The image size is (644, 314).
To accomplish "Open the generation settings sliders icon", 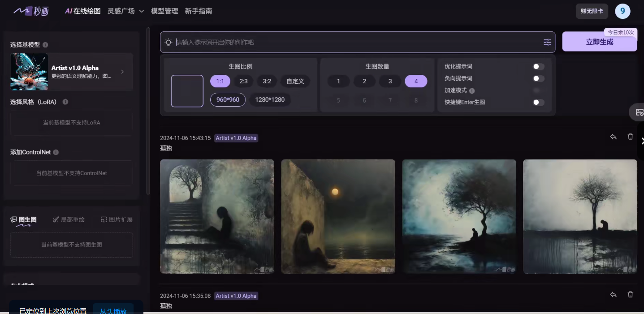I will click(547, 42).
